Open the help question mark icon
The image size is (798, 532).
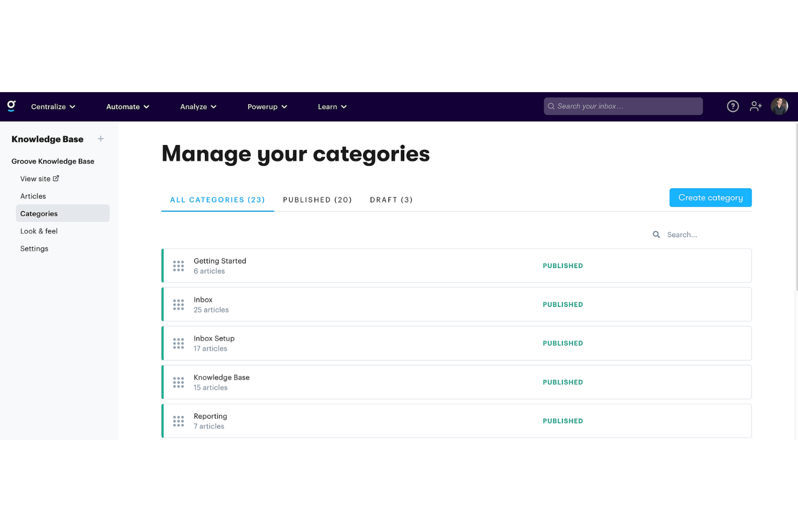[x=732, y=106]
